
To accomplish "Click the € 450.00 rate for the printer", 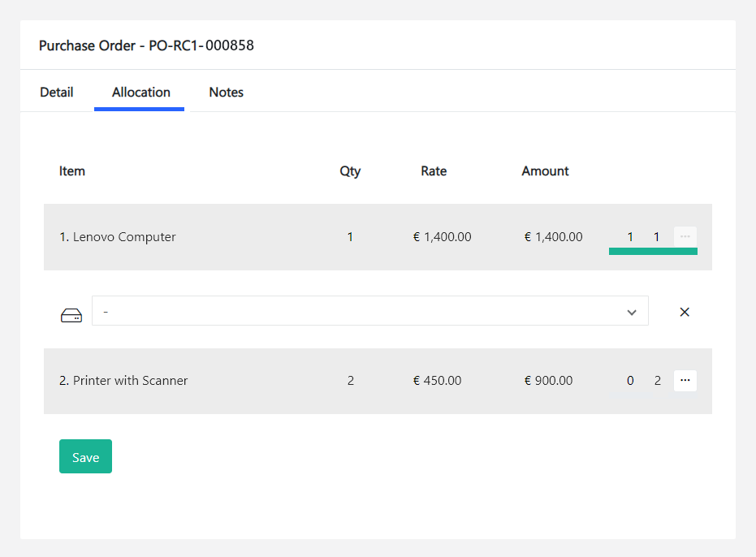I will click(437, 381).
